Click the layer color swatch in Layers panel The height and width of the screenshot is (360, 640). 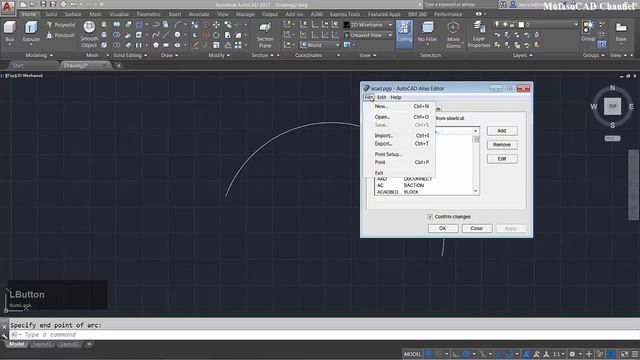(x=521, y=24)
